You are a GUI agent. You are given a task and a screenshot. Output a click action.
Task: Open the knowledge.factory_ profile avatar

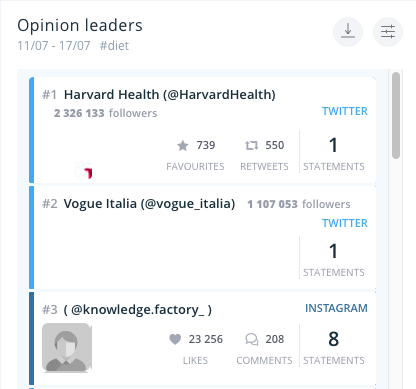coord(67,347)
